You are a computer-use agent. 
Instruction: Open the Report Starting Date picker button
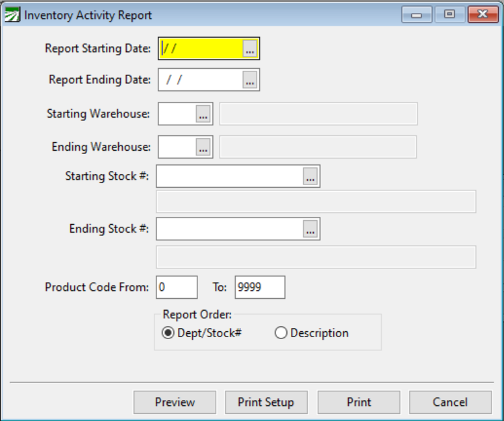pos(250,49)
